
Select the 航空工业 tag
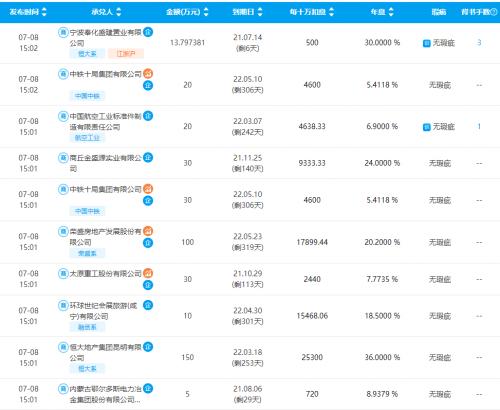(87, 138)
